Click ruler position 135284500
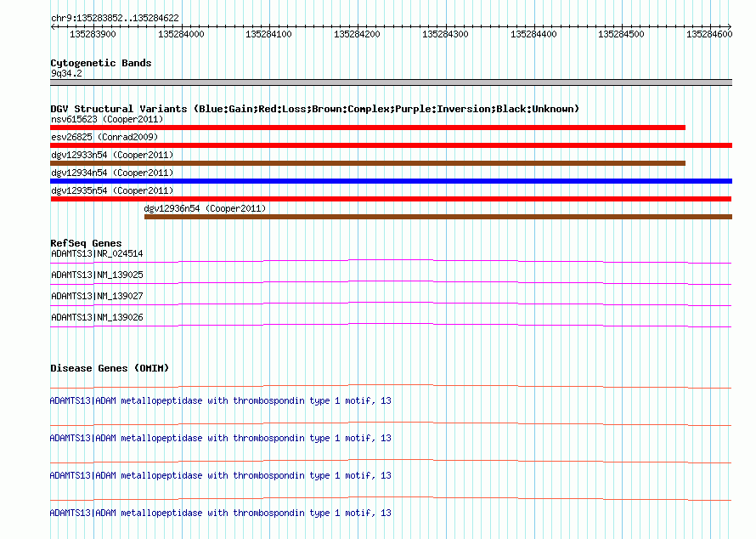The width and height of the screenshot is (756, 539). (x=621, y=34)
